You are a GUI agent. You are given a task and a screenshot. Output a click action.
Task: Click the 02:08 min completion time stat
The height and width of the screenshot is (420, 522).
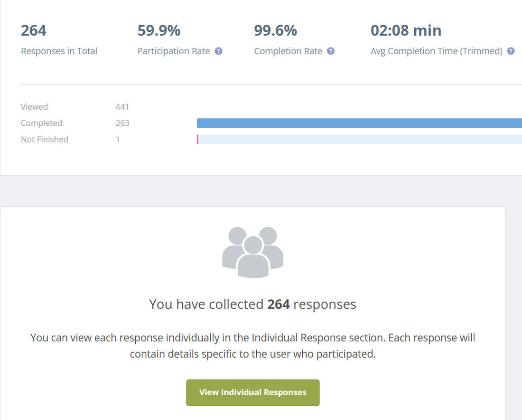coord(406,30)
